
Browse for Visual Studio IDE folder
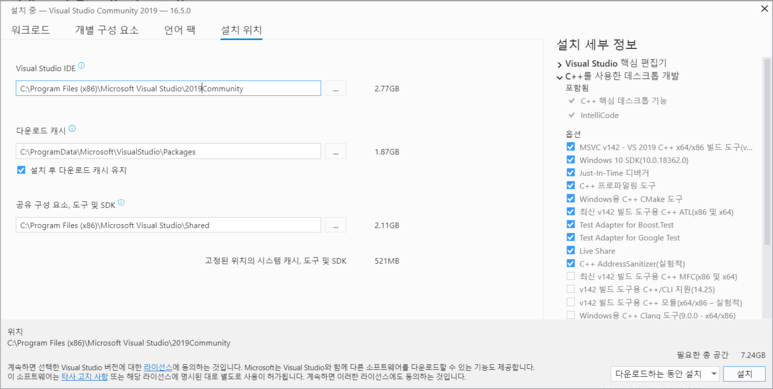pos(335,88)
